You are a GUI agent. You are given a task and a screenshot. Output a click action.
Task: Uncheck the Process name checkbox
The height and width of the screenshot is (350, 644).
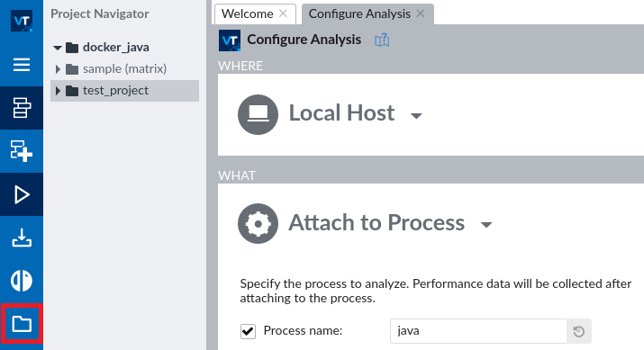248,331
